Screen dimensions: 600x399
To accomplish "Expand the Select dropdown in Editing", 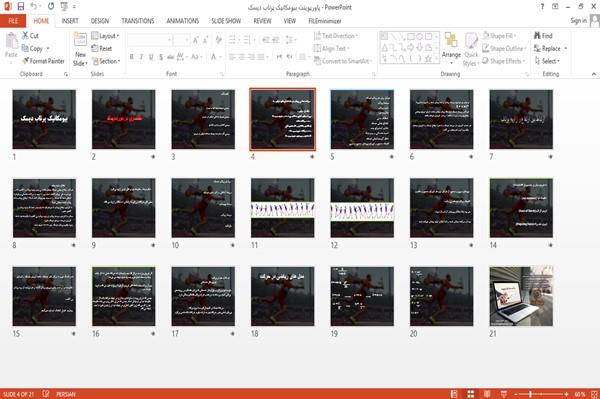I will [x=547, y=61].
